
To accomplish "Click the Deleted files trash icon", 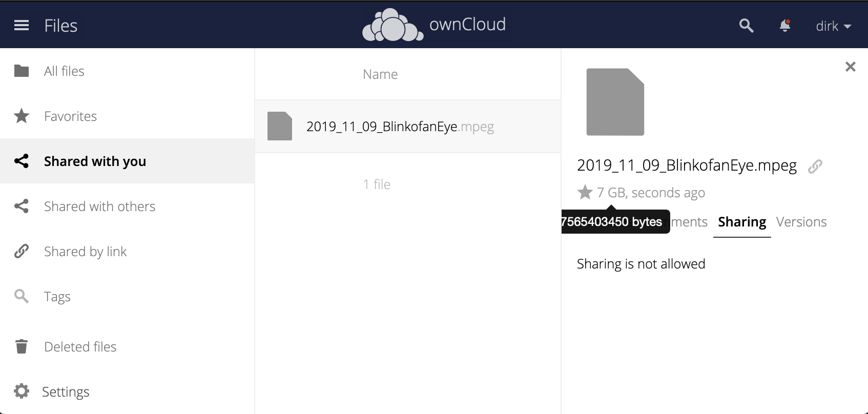I will point(22,346).
